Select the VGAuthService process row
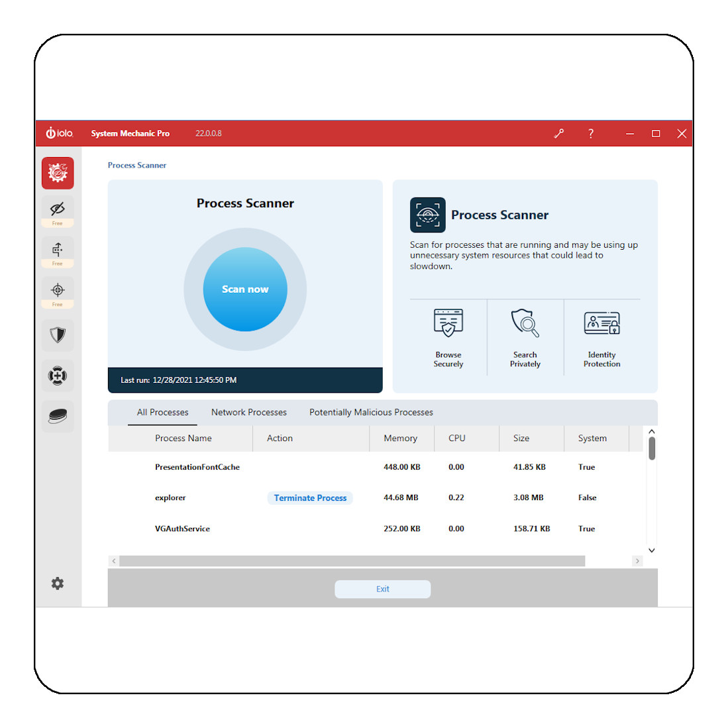The image size is (728, 728). (x=376, y=529)
